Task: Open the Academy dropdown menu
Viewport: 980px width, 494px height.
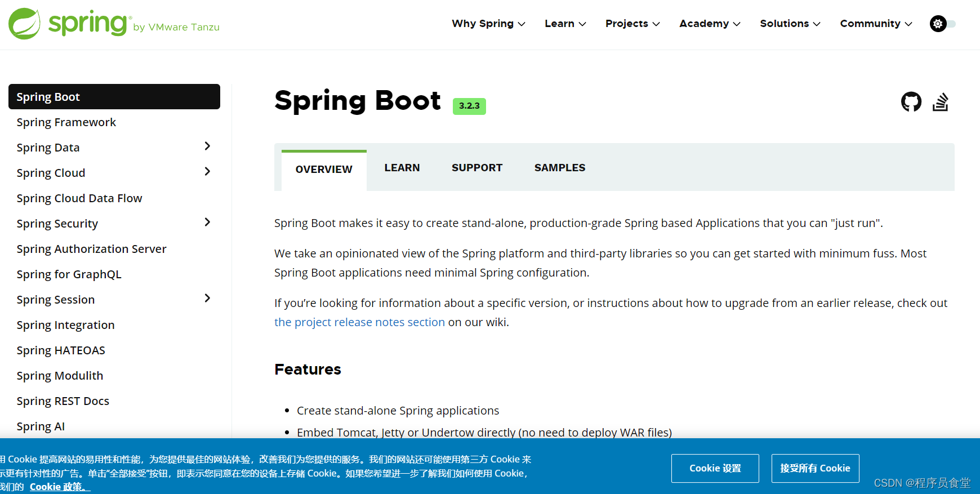Action: tap(710, 24)
